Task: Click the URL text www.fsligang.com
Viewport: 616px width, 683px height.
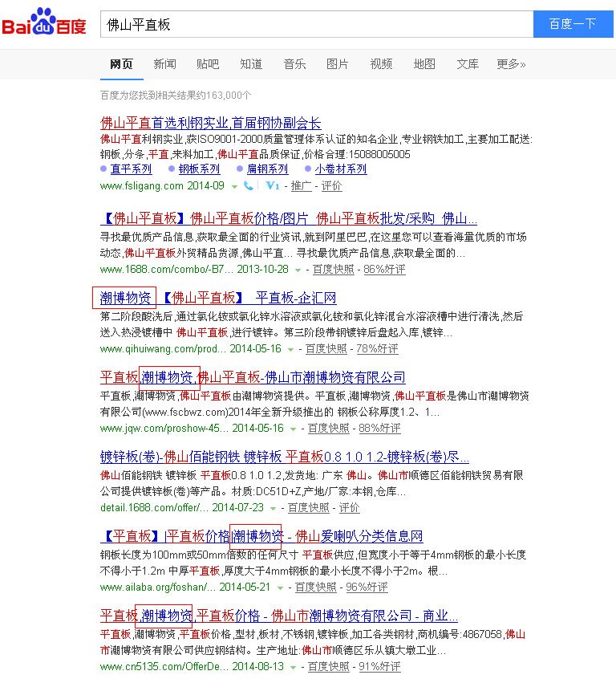Action: [141, 186]
